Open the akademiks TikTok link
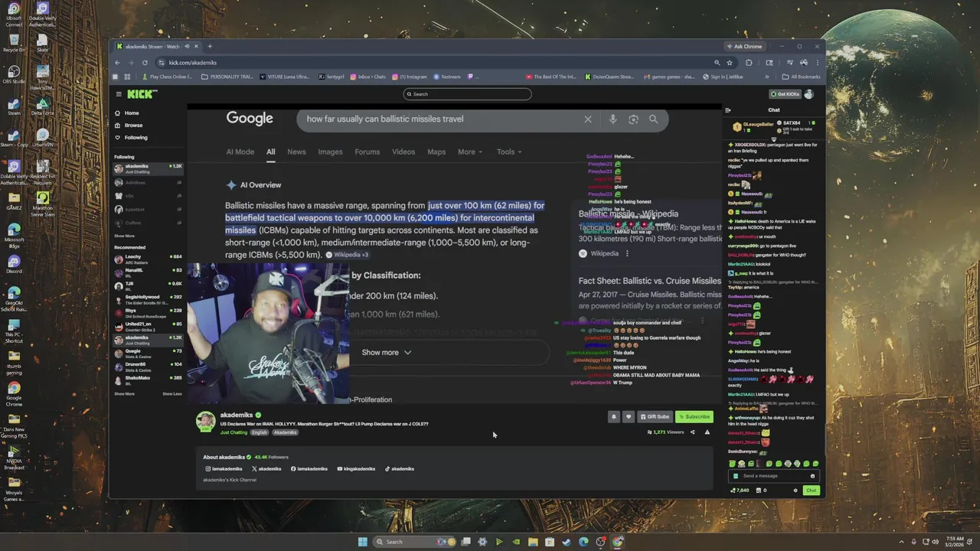Image resolution: width=980 pixels, height=551 pixels. click(x=399, y=468)
